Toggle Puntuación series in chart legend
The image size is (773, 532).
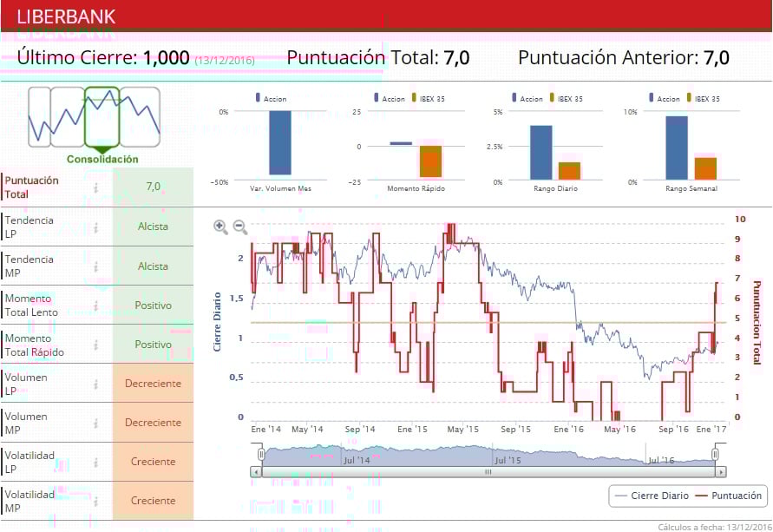click(x=729, y=496)
